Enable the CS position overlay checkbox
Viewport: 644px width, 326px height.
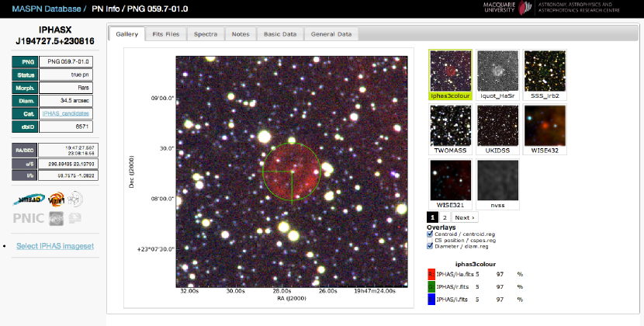pos(431,241)
